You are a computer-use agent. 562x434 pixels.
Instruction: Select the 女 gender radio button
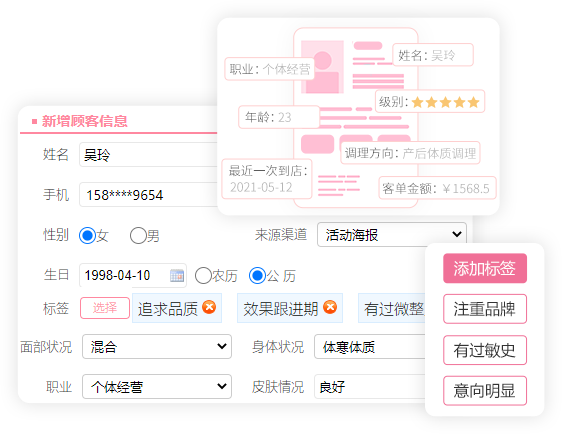87,235
